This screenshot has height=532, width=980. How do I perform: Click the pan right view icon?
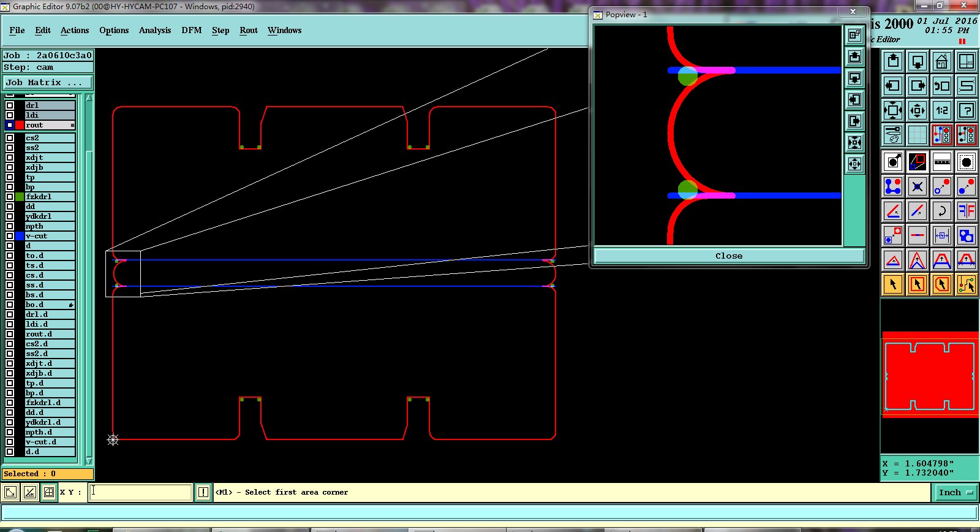tap(918, 86)
